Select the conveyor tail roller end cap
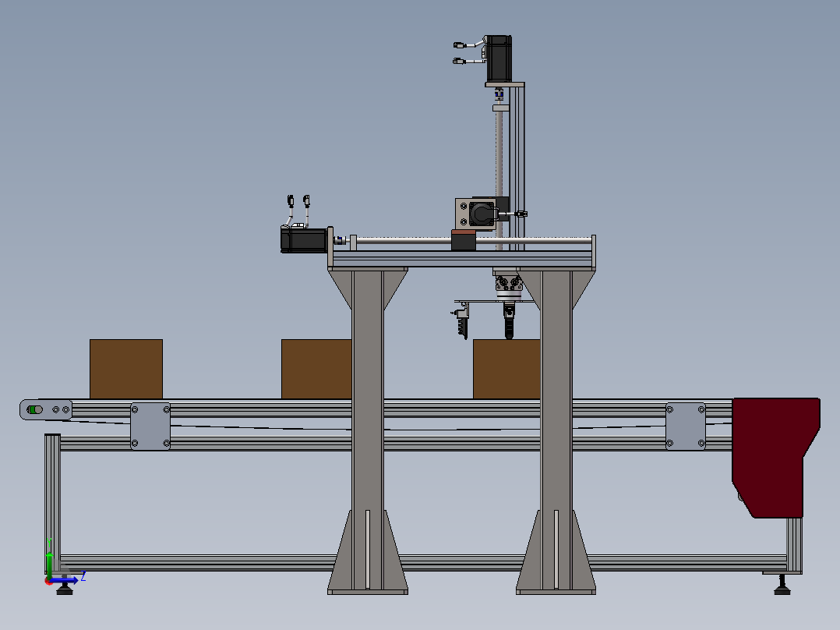Screen dimensions: 840x630 (46, 409)
